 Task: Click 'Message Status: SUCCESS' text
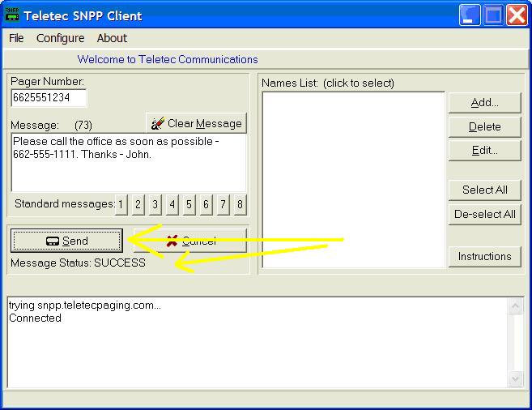(78, 263)
